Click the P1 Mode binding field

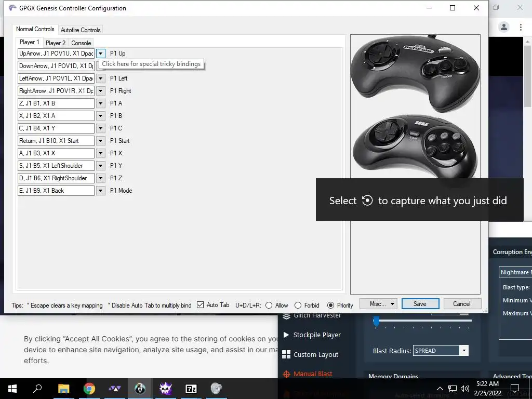click(x=56, y=191)
